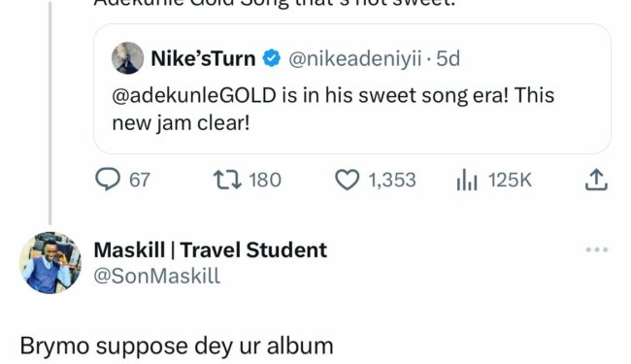The image size is (631, 364).
Task: Open Maskill | Travel Student display name
Action: [x=211, y=249]
